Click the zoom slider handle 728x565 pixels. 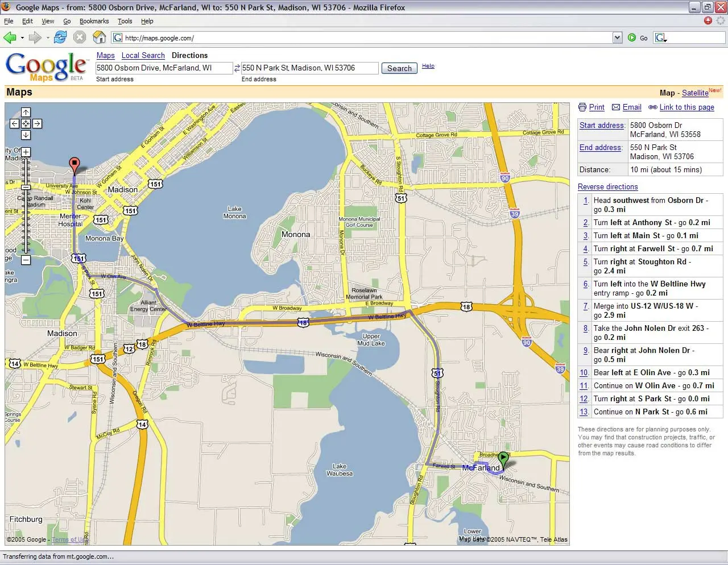tap(26, 187)
